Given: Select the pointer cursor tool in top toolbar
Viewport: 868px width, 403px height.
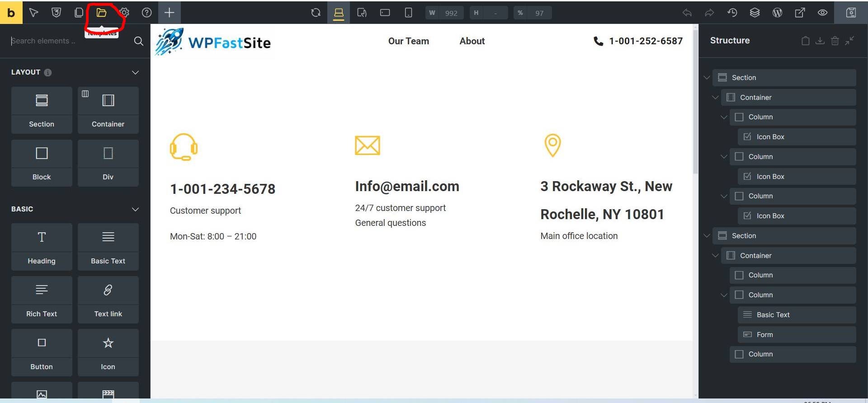Looking at the screenshot, I should point(33,13).
